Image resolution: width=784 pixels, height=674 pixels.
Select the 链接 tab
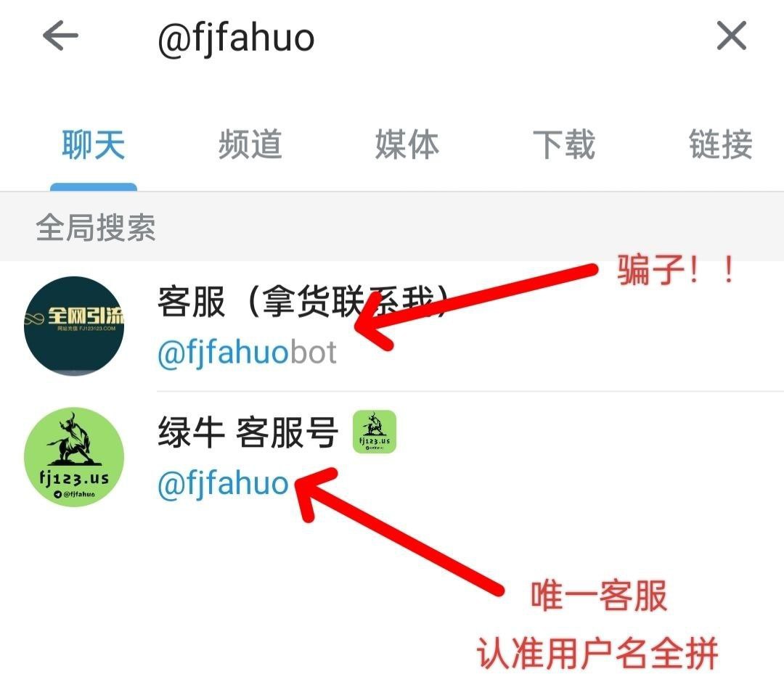click(721, 144)
